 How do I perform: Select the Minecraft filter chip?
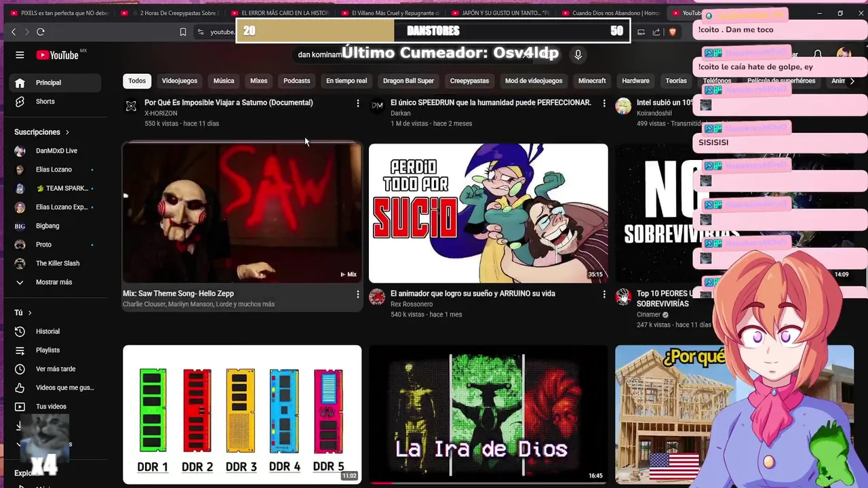point(592,81)
